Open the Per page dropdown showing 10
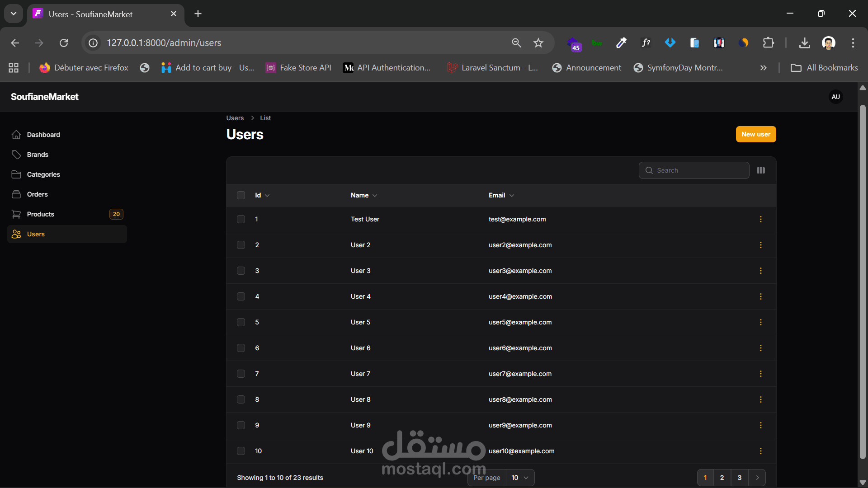This screenshot has height=488, width=868. (x=520, y=478)
